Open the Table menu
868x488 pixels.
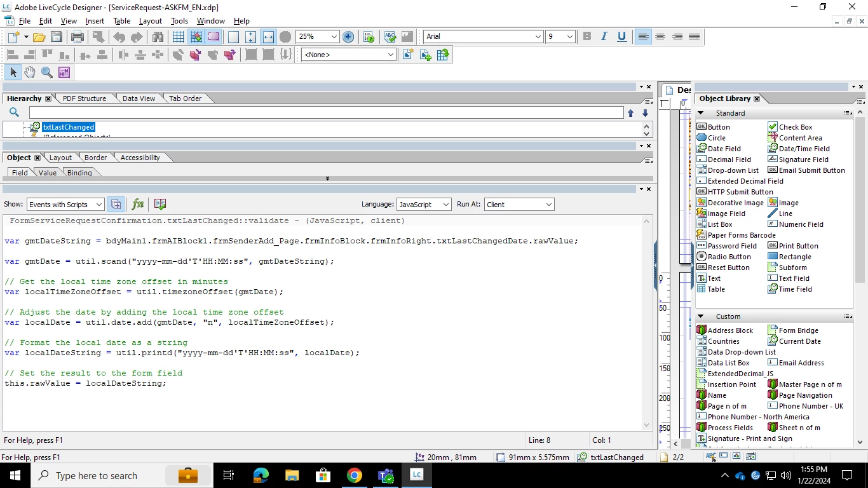click(121, 21)
